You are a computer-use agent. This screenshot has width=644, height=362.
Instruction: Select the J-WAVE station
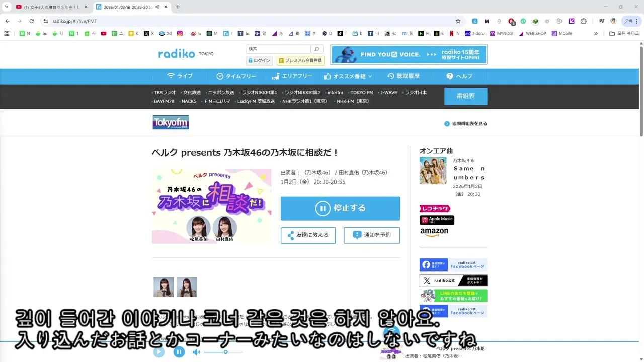coord(388,93)
